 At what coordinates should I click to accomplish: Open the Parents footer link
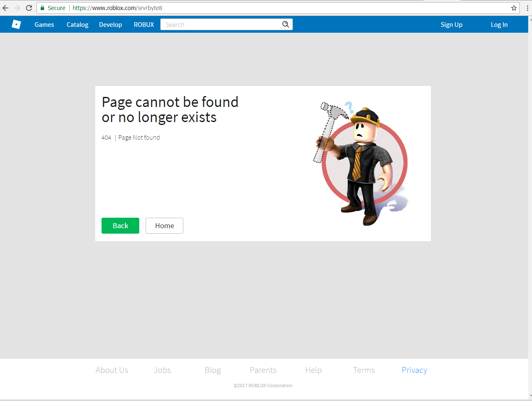tap(263, 370)
